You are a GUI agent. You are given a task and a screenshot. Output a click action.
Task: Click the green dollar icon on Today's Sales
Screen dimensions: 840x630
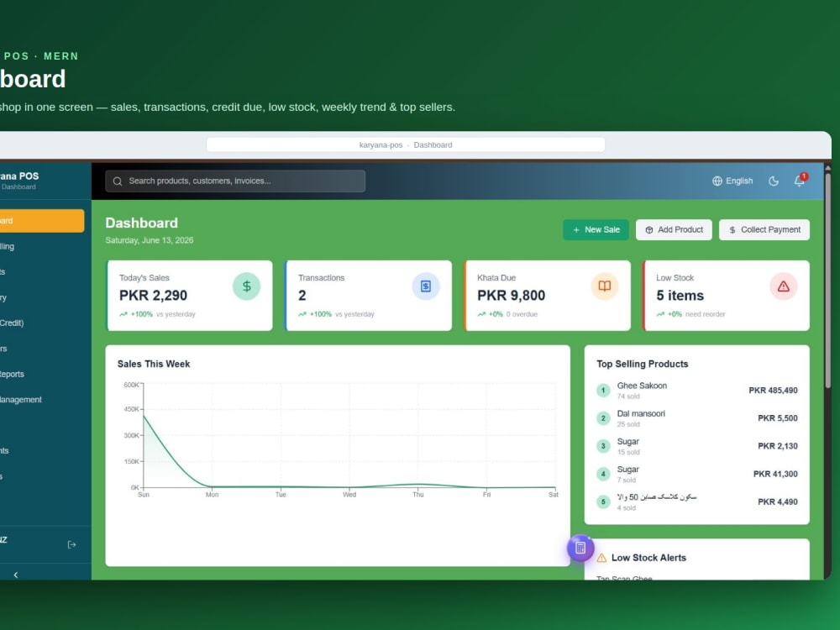pyautogui.click(x=246, y=286)
